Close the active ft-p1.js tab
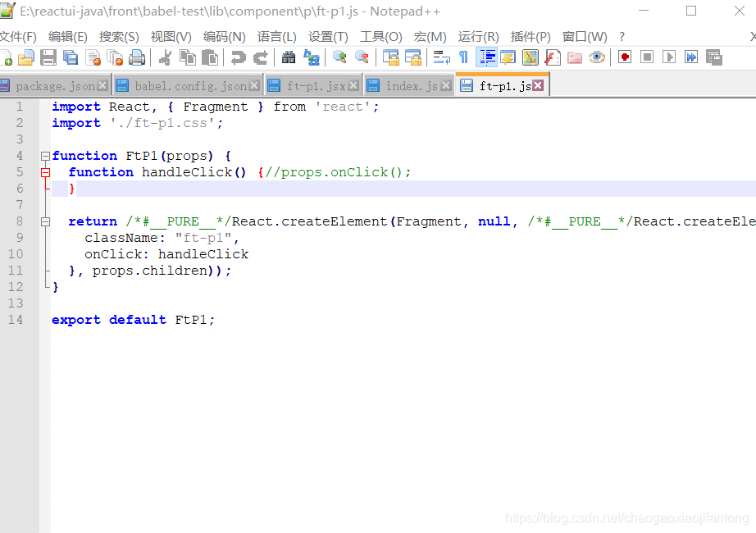756x533 pixels. coord(538,85)
